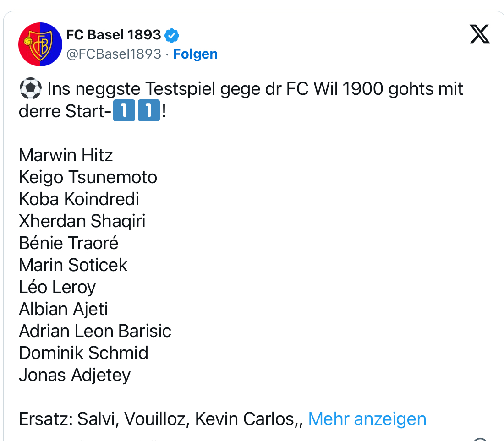Click the name Adrian Leon Barisic
The image size is (504, 441).
click(95, 331)
